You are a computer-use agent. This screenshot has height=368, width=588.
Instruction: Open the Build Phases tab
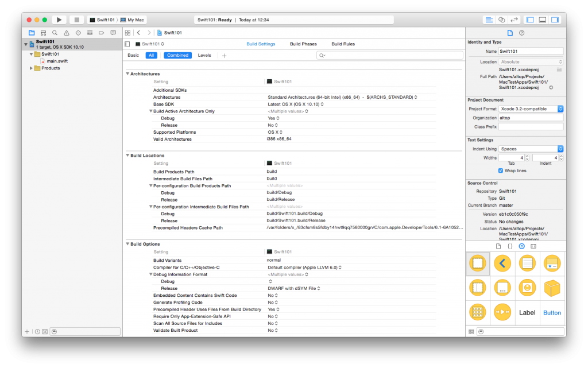pos(303,44)
